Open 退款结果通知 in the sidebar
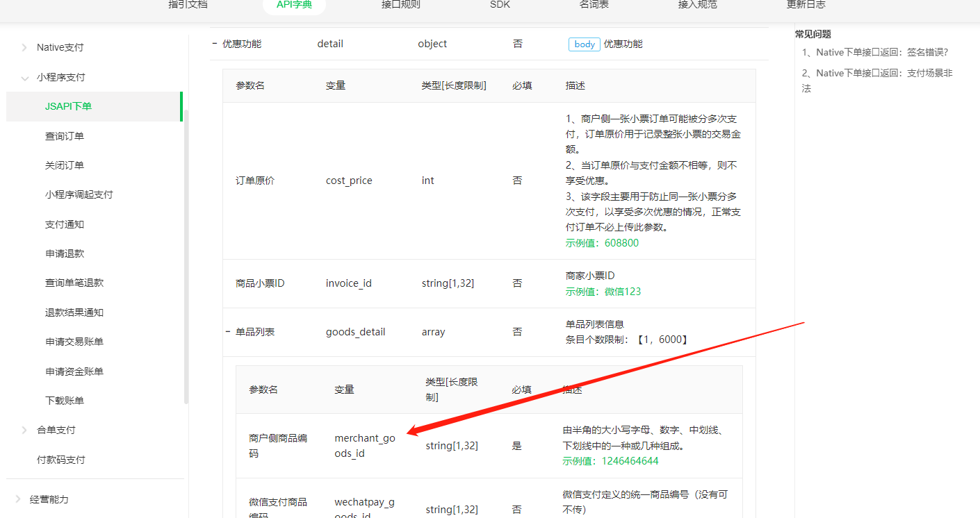The height and width of the screenshot is (518, 980). point(74,312)
